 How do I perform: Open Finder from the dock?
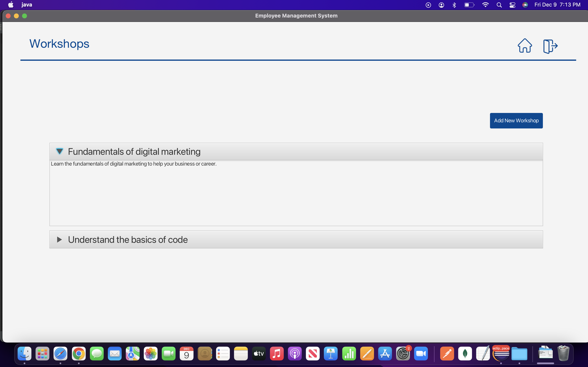coord(24,354)
